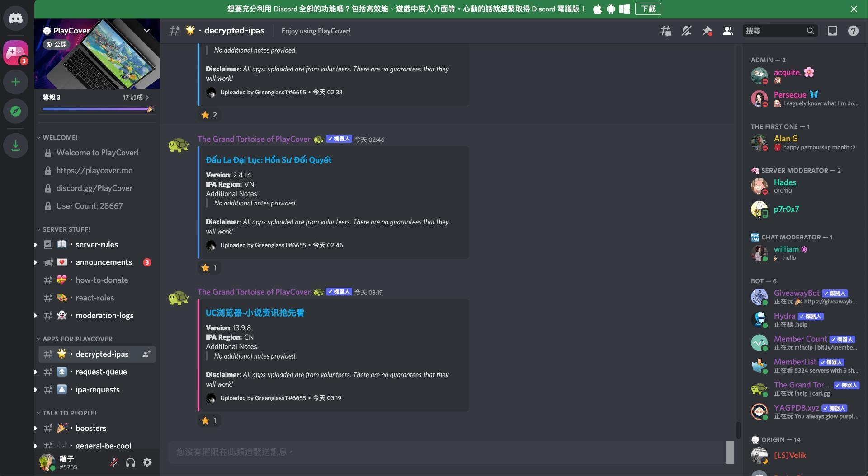Close the green download banner

pyautogui.click(x=854, y=9)
